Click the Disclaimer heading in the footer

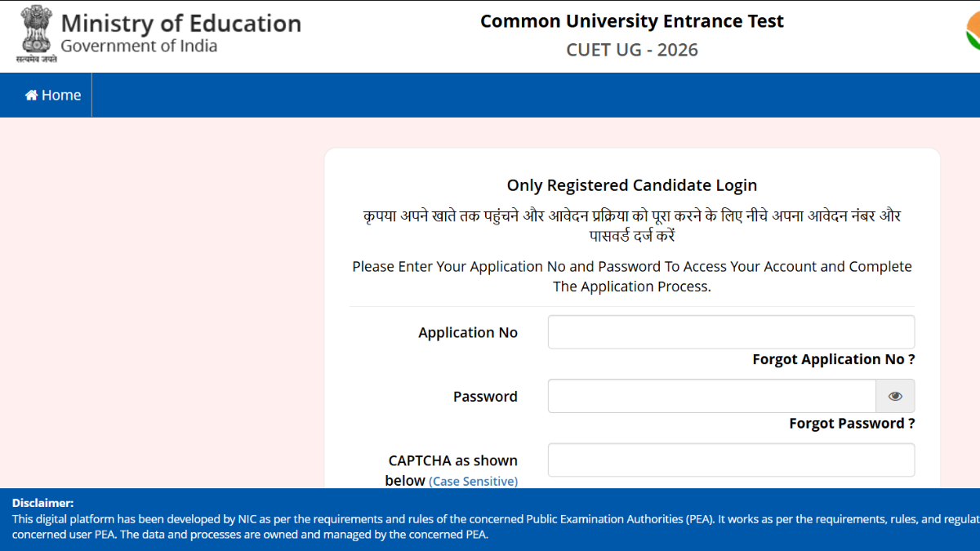click(x=42, y=504)
